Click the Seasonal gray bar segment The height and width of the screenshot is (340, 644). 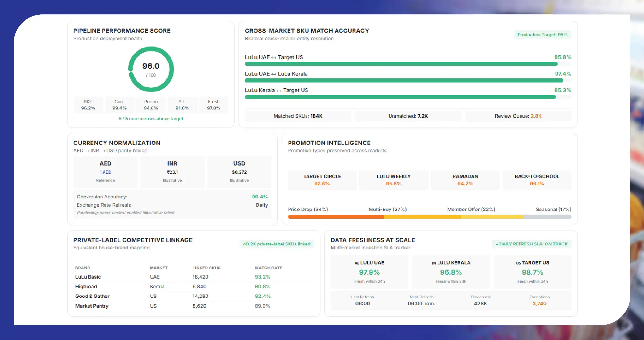(547, 217)
